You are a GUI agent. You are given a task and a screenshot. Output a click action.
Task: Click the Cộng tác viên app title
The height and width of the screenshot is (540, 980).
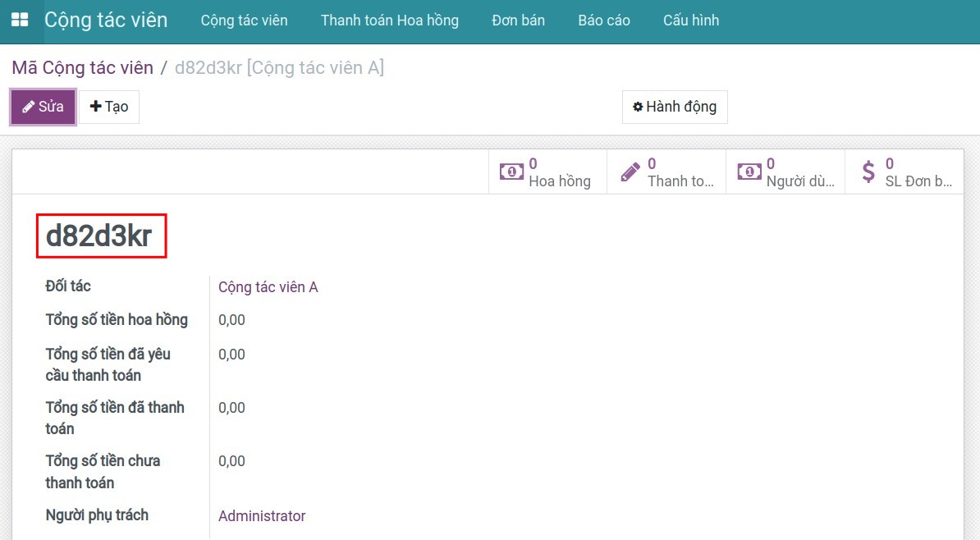coord(106,21)
